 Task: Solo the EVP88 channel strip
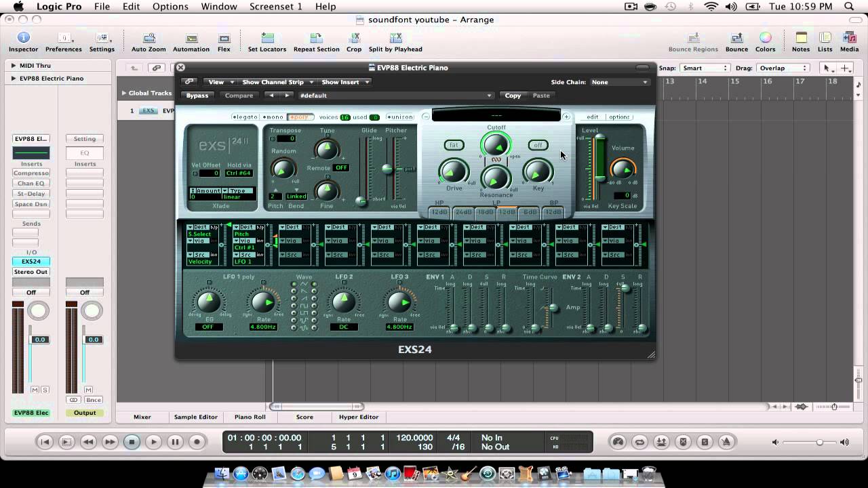click(45, 390)
